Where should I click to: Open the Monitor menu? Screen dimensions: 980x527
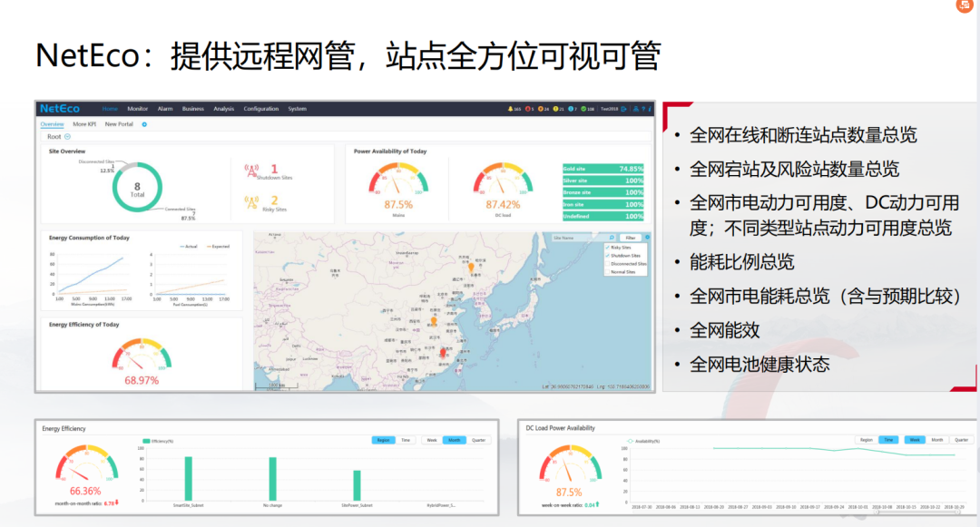[x=138, y=109]
